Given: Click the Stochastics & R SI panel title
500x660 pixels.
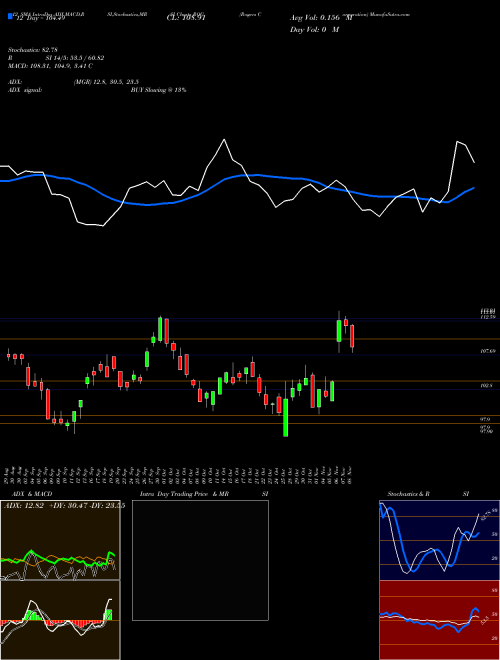Looking at the screenshot, I should click(428, 494).
